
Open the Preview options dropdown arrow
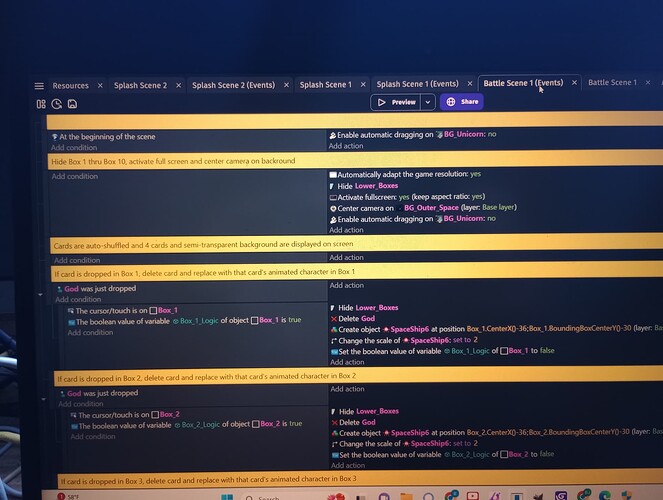pyautogui.click(x=428, y=102)
